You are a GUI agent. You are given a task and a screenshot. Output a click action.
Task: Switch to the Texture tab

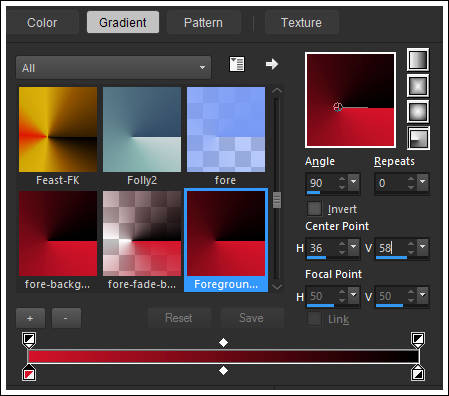click(301, 23)
